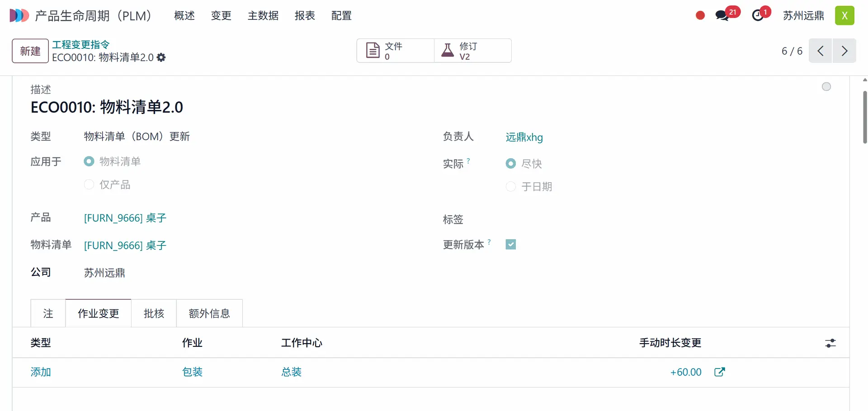Open the 工程变更指令 breadcrumb link
Image resolution: width=868 pixels, height=411 pixels.
pos(81,44)
